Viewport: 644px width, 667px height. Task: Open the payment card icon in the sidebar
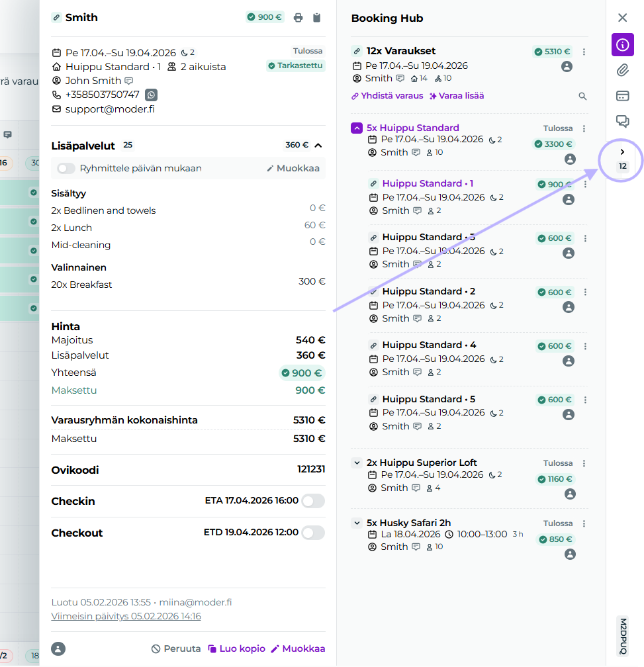(x=622, y=96)
